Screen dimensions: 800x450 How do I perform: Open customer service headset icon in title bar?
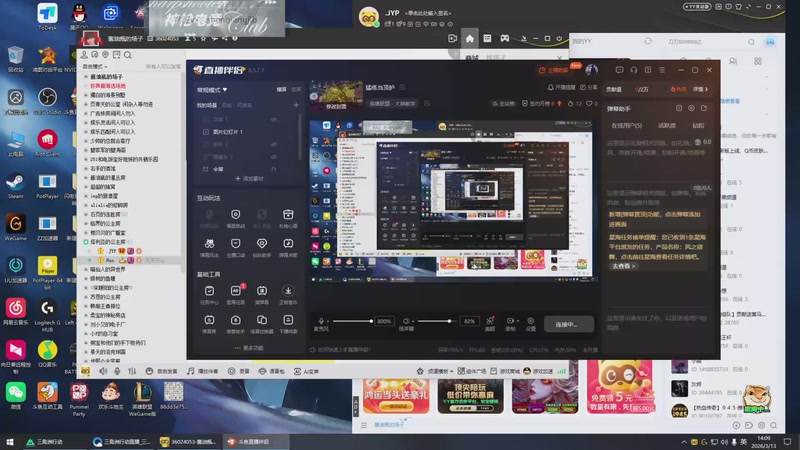(x=633, y=70)
